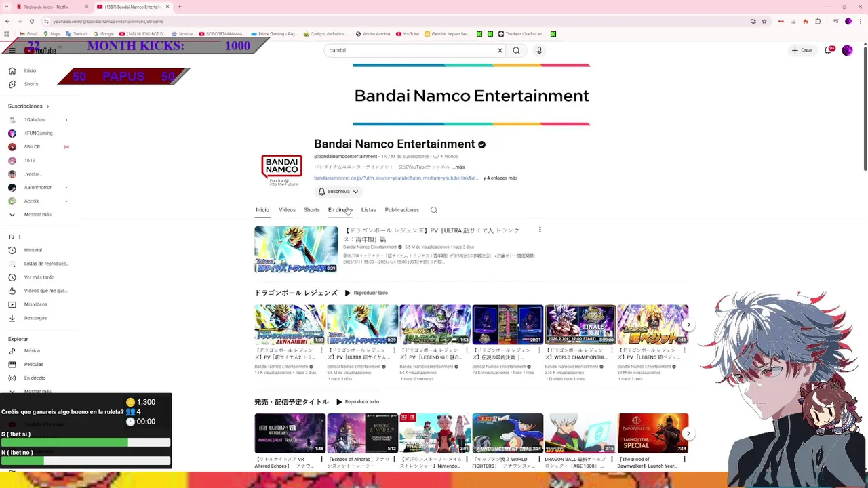Screen dimensions: 868x488
Task: Click the Crear button
Action: tap(802, 50)
